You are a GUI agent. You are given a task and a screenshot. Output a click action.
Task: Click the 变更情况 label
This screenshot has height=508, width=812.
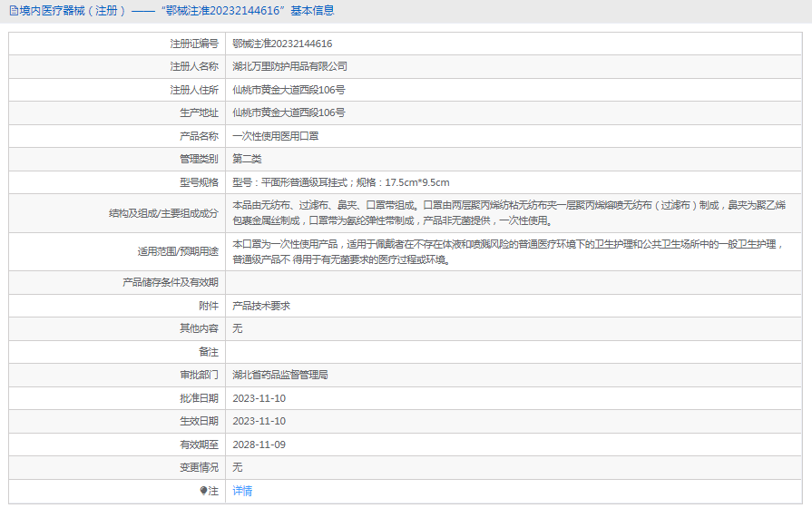click(199, 467)
